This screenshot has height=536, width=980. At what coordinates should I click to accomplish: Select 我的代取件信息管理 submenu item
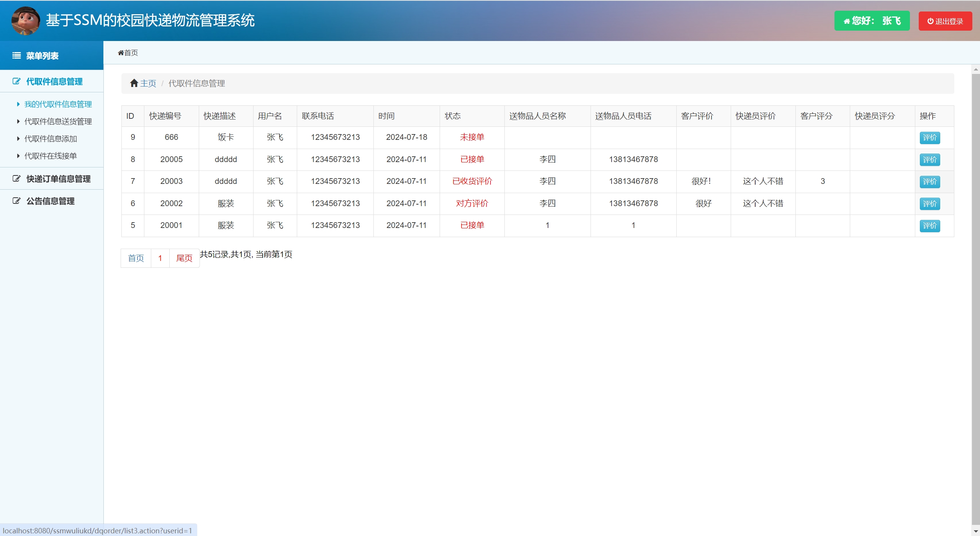[58, 104]
